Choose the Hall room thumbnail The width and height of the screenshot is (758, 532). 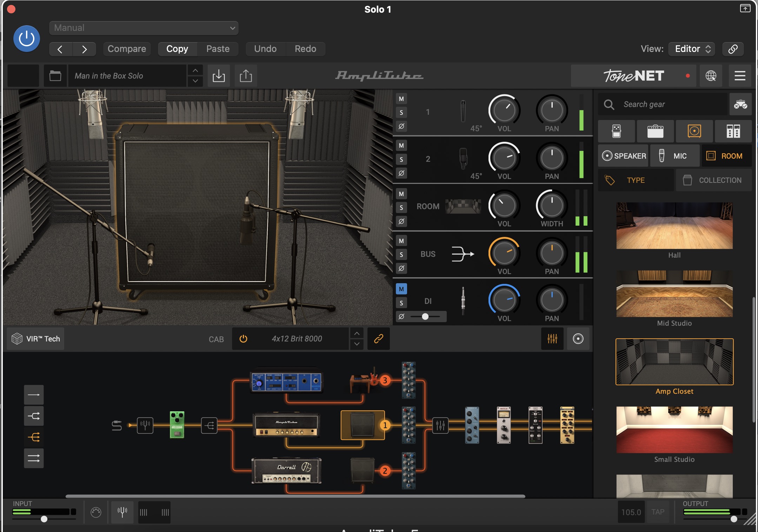[x=674, y=226]
